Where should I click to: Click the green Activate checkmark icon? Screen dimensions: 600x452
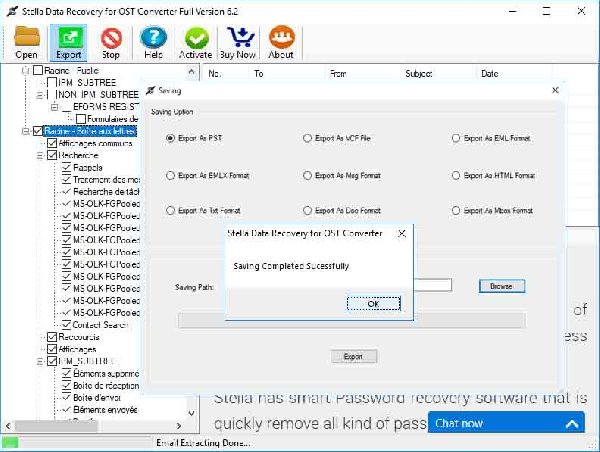click(x=195, y=41)
